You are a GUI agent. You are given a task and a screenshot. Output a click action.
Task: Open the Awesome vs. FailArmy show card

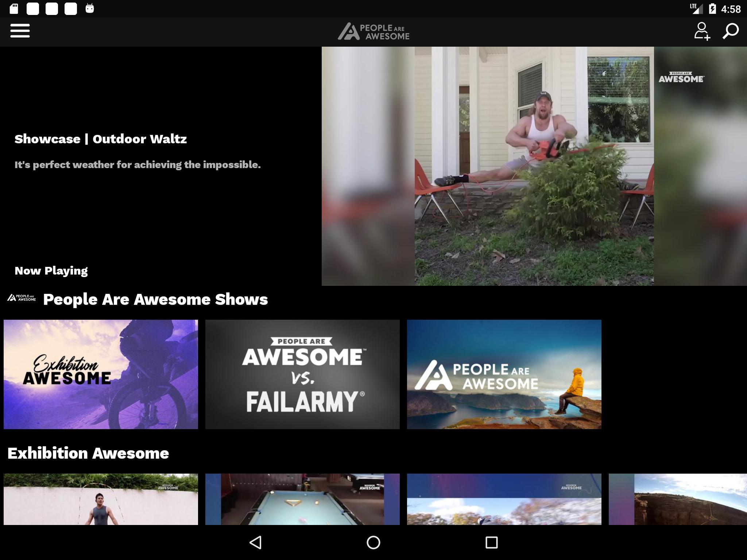point(302,374)
